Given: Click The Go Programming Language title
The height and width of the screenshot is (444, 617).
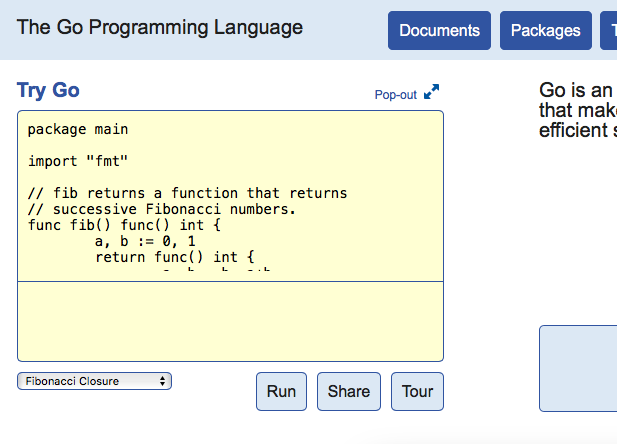Looking at the screenshot, I should click(x=159, y=27).
